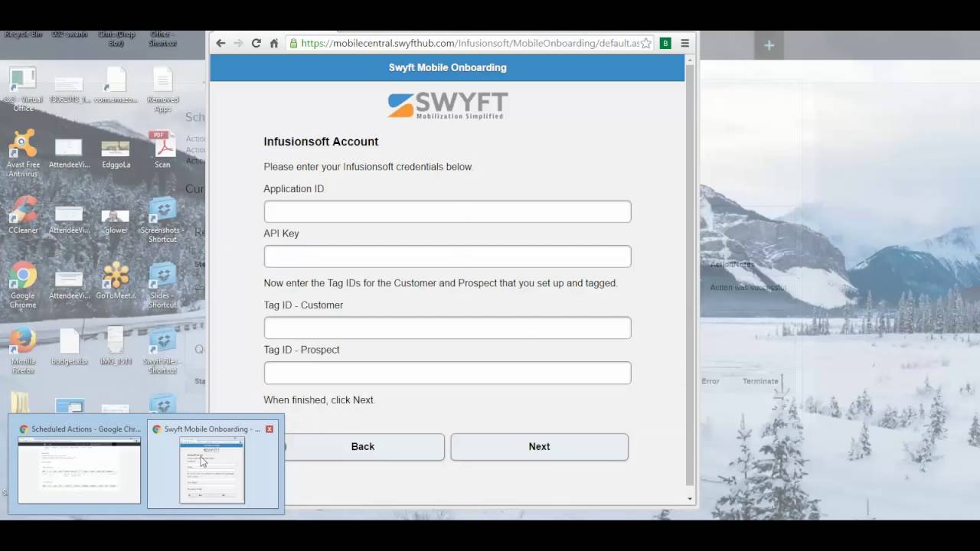Reload the page with refresh icon
Image resolution: width=980 pixels, height=551 pixels.
tap(256, 44)
